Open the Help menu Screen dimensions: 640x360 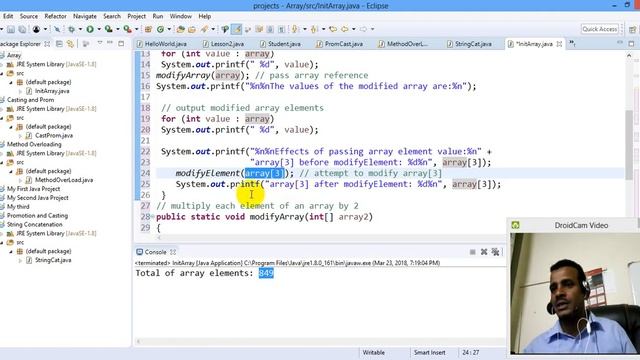204,16
